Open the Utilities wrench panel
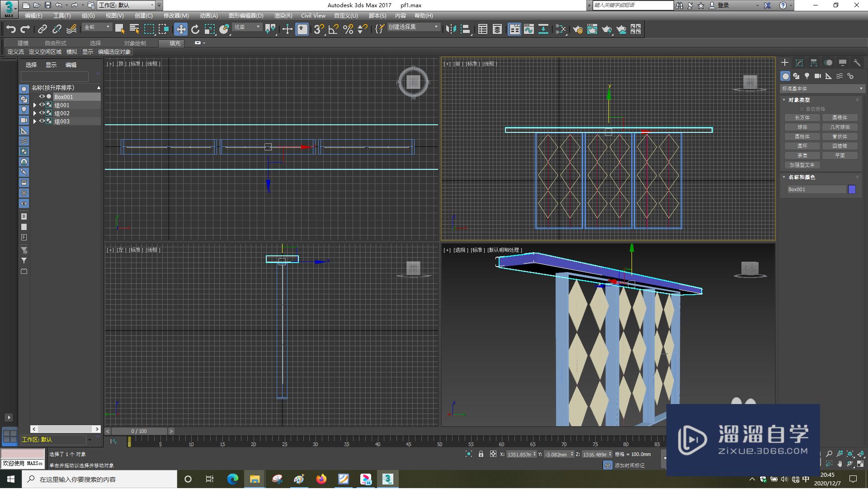Image resolution: width=868 pixels, height=489 pixels. coord(857,63)
